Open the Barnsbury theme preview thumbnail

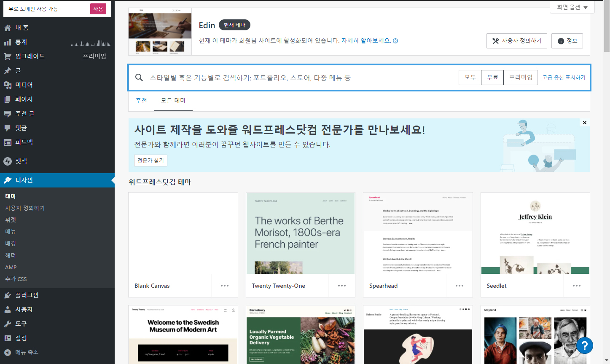(301, 335)
